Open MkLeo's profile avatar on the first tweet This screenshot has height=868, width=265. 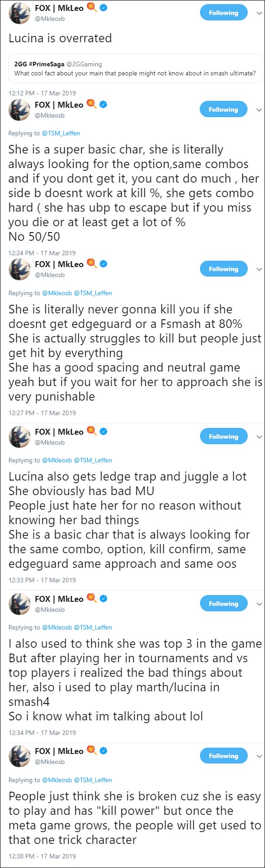tap(19, 13)
